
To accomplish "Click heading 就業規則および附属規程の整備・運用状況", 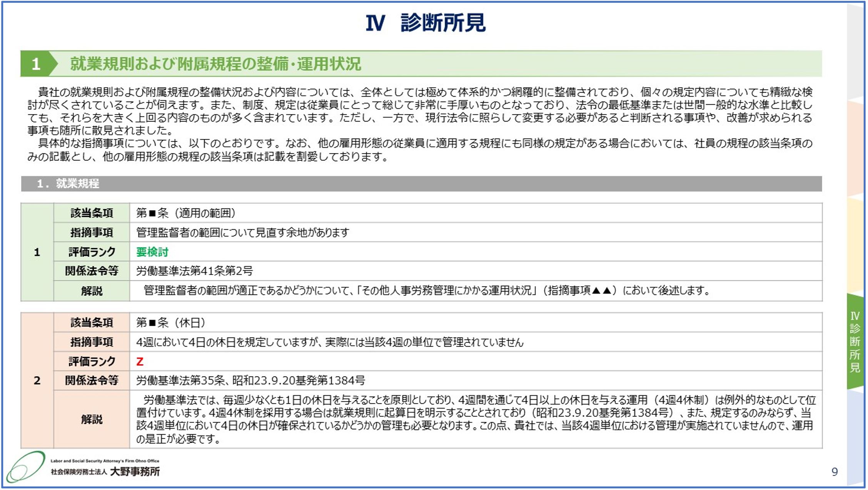I will pos(215,64).
